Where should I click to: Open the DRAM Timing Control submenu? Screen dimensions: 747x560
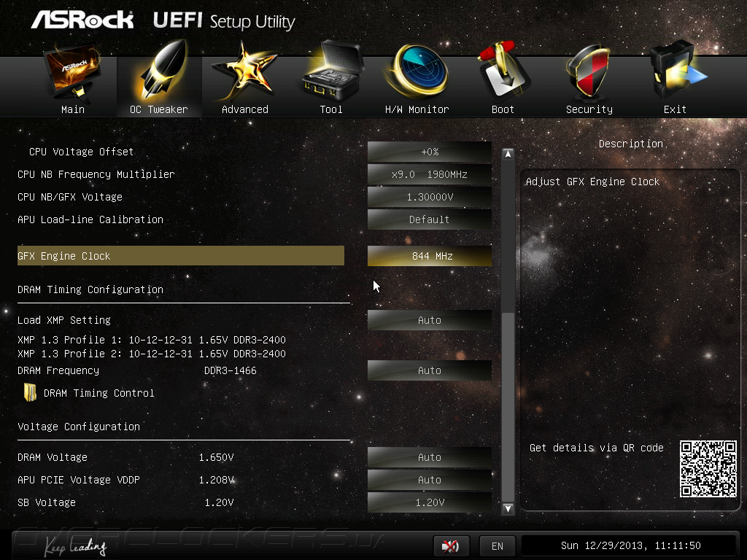coord(98,393)
